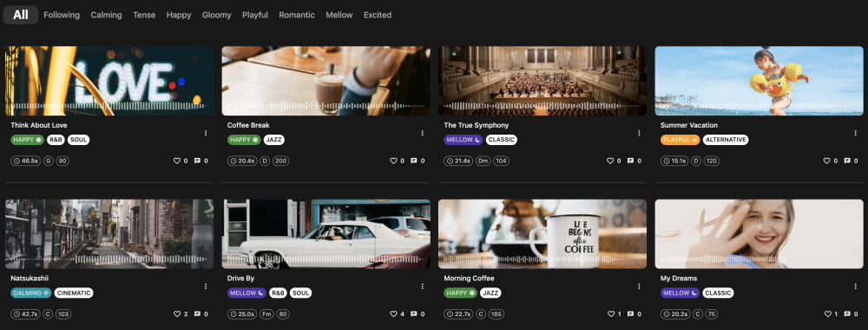Screen dimensions: 868x330
Task: Click the CINEMATIC genre tag on Natsukashii
Action: coord(74,293)
